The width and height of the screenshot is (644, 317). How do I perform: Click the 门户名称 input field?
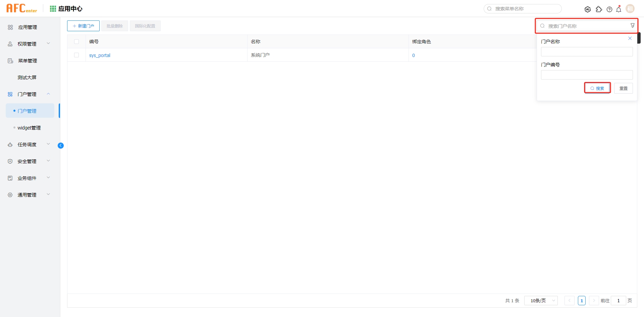coord(586,51)
